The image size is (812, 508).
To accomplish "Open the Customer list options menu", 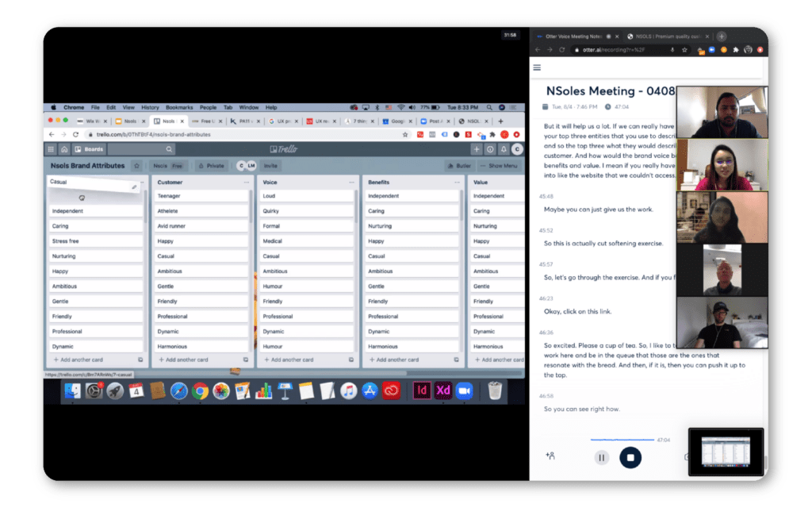I will [x=246, y=183].
